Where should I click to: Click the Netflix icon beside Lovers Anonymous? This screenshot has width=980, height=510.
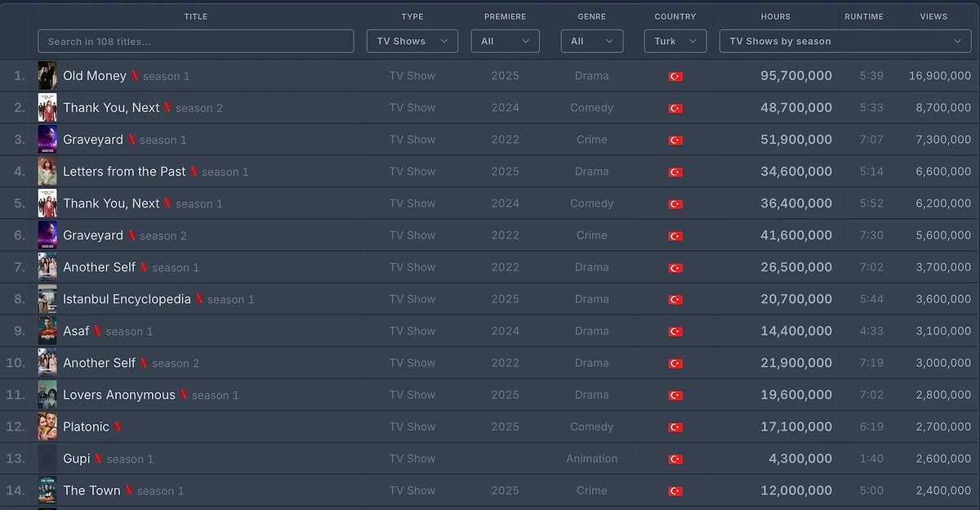(184, 395)
